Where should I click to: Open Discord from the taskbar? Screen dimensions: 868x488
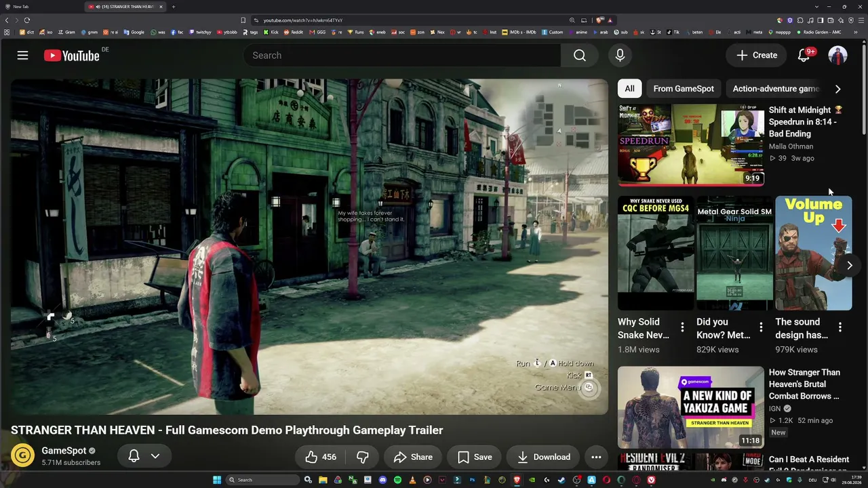tap(382, 480)
